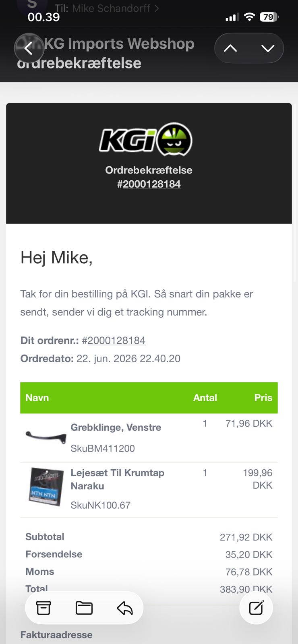Archive this email with the box icon
Screen dimensions: 298x644
click(x=43, y=608)
